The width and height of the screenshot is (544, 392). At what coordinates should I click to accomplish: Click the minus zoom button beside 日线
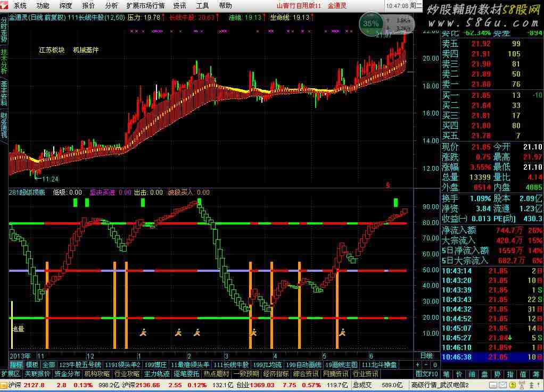pyautogui.click(x=426, y=365)
